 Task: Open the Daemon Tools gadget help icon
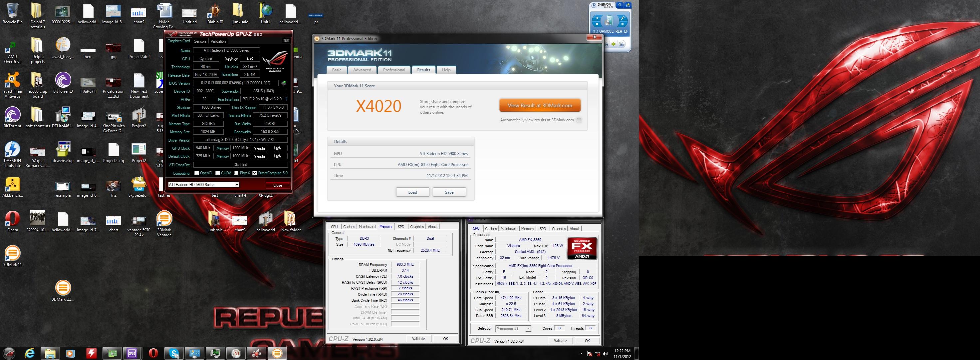(620, 5)
